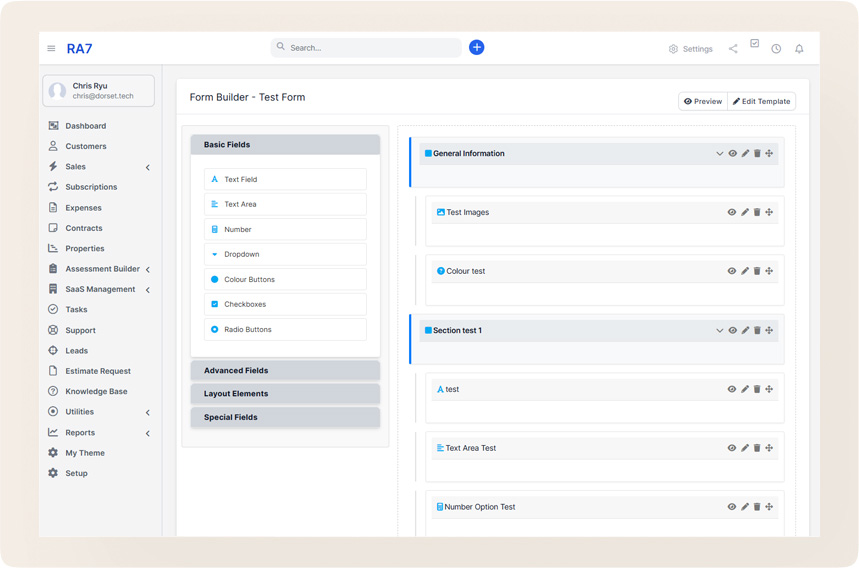
Task: Toggle visibility of General Information section
Action: (x=732, y=153)
